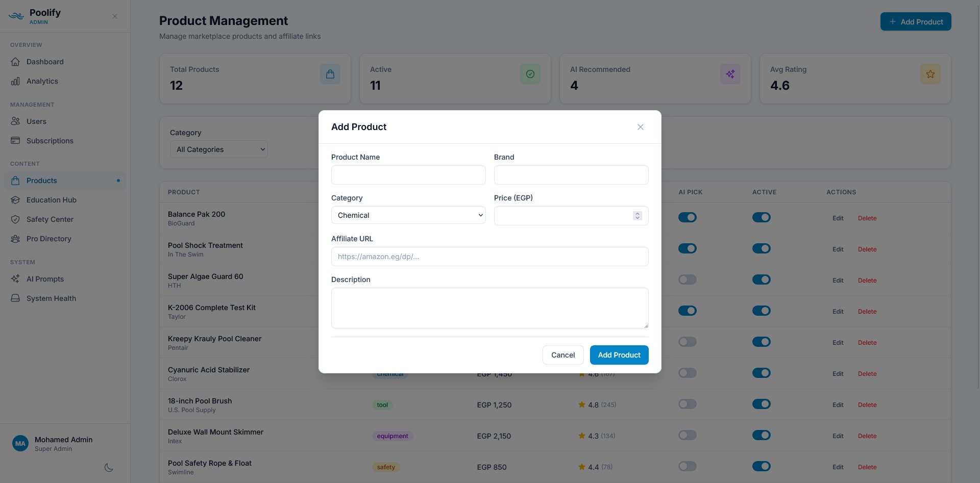The image size is (980, 483).
Task: Expand the All Categories filter dropdown
Action: point(218,149)
